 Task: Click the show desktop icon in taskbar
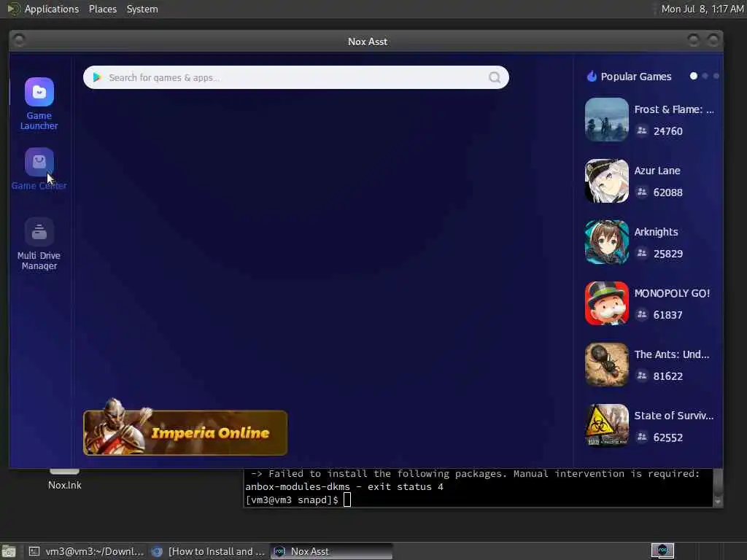coord(9,551)
